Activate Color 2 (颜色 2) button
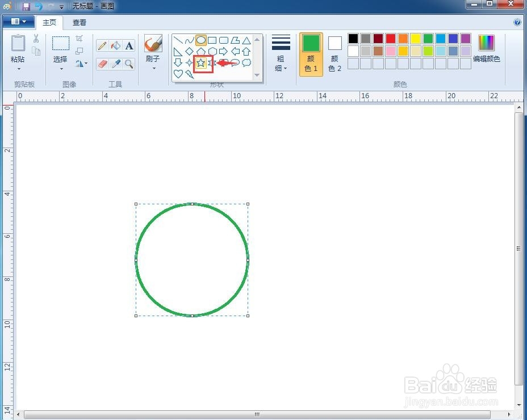 tap(334, 54)
